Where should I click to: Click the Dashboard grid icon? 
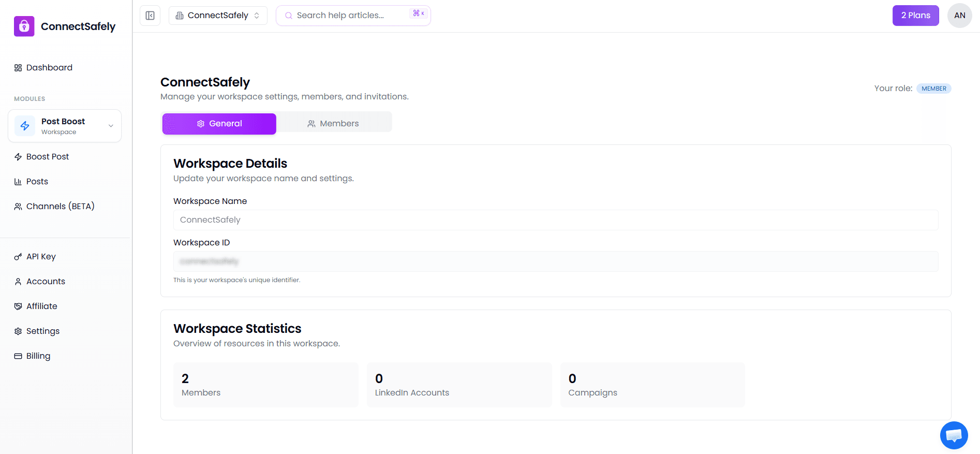click(x=18, y=68)
